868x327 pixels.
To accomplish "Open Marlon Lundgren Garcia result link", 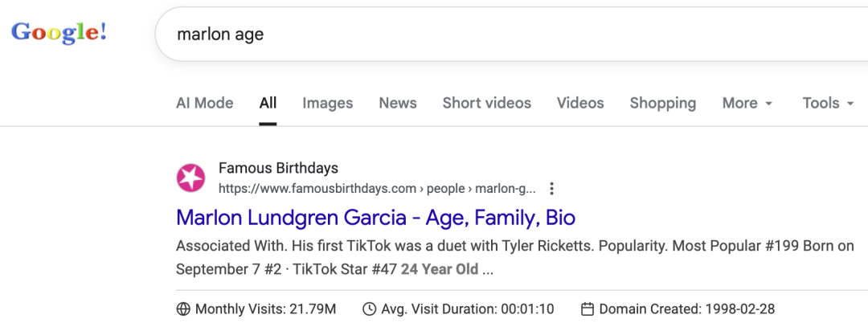I will coord(375,218).
